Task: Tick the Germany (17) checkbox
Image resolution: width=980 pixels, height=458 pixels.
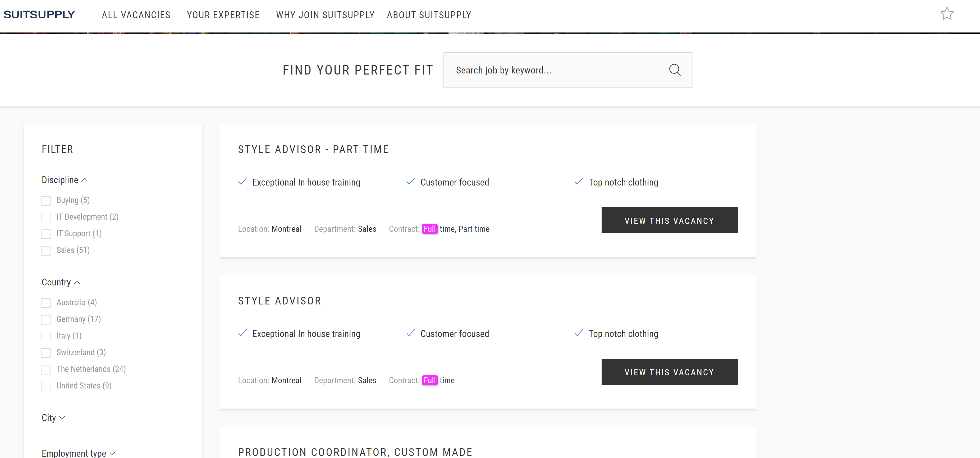Action: click(x=46, y=320)
